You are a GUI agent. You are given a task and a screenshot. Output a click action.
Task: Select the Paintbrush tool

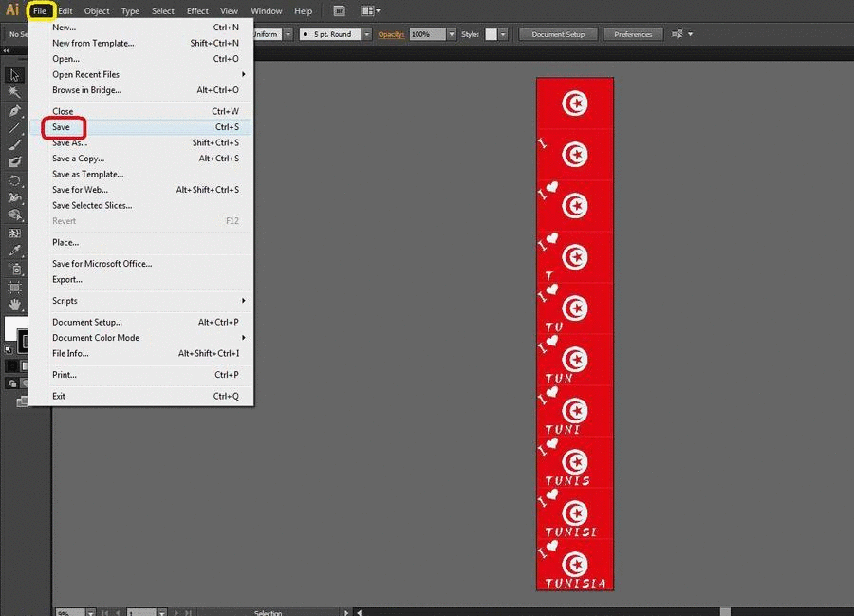14,145
